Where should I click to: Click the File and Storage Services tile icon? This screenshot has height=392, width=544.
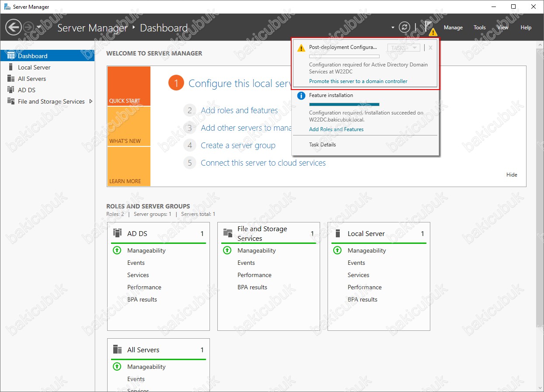click(x=227, y=233)
